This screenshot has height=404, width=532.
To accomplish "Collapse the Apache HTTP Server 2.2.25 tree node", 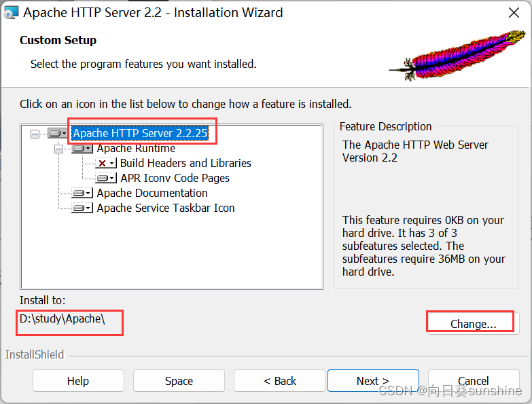I will [35, 134].
